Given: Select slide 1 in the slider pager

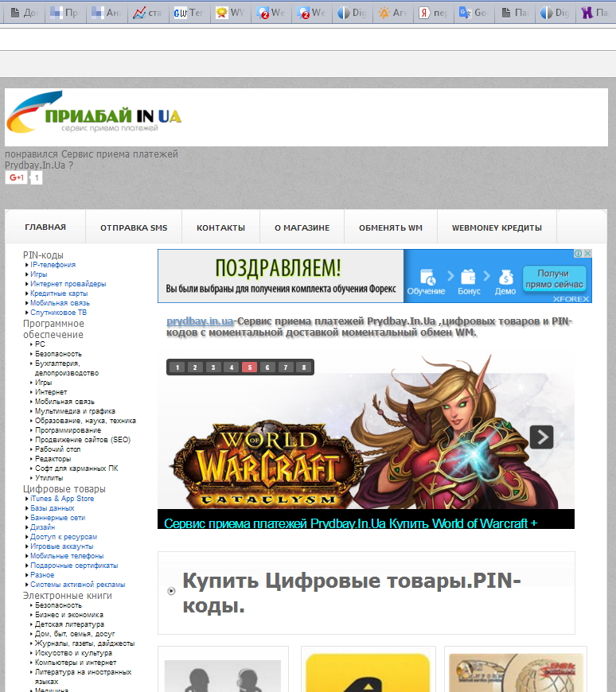Looking at the screenshot, I should 177,367.
